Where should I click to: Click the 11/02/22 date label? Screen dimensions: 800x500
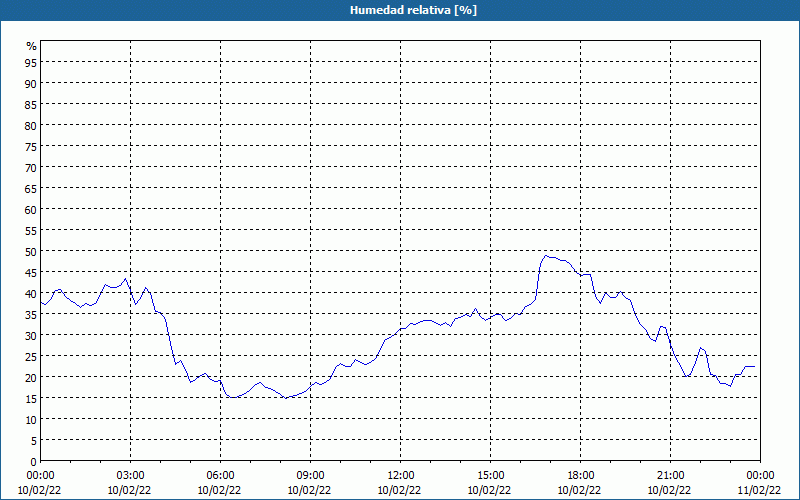point(759,490)
